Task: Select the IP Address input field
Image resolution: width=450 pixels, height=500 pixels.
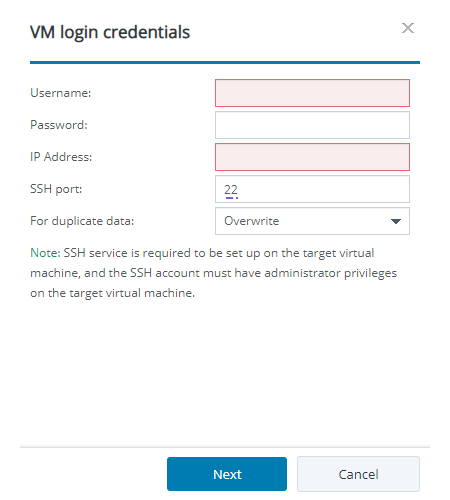Action: tap(312, 157)
